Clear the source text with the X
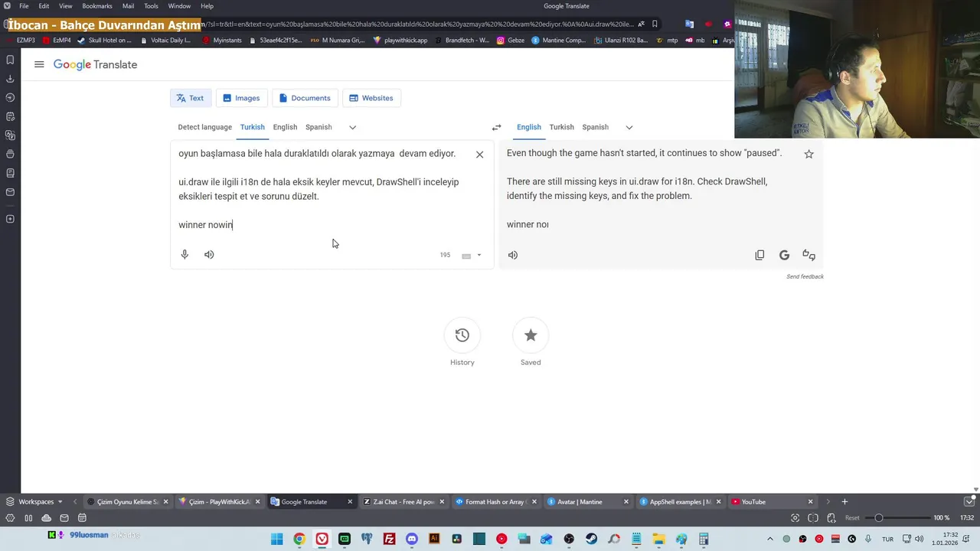 (479, 154)
